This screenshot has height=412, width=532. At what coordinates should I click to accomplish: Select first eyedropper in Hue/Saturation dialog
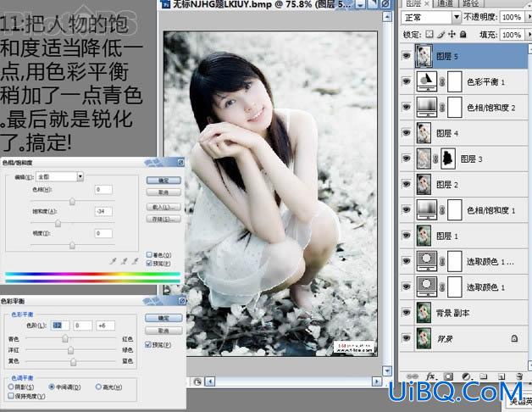click(x=114, y=261)
